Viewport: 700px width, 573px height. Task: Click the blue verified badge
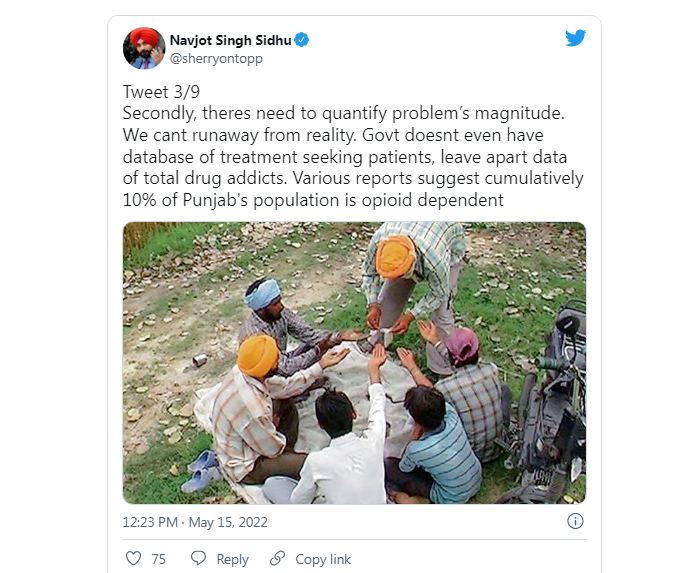pyautogui.click(x=302, y=40)
